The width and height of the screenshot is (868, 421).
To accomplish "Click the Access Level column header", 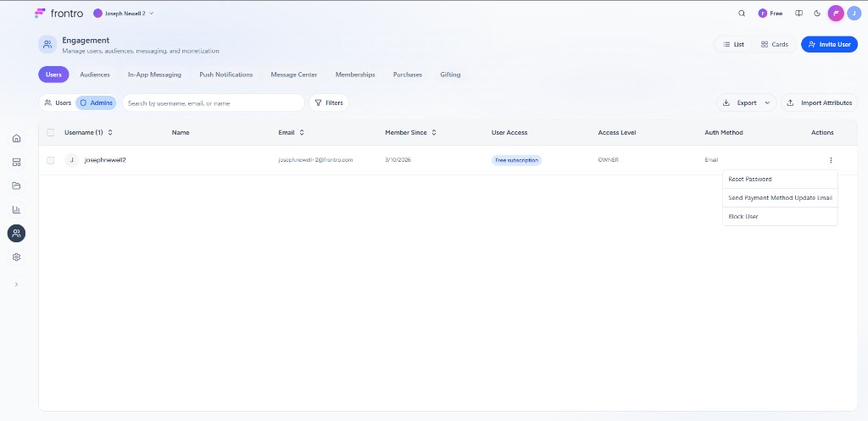I will [x=617, y=133].
